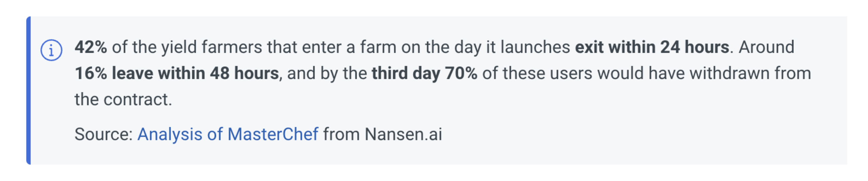Screen dimensions: 868x181
Task: Click the 'from Nansen.ai' text
Action: coord(382,134)
